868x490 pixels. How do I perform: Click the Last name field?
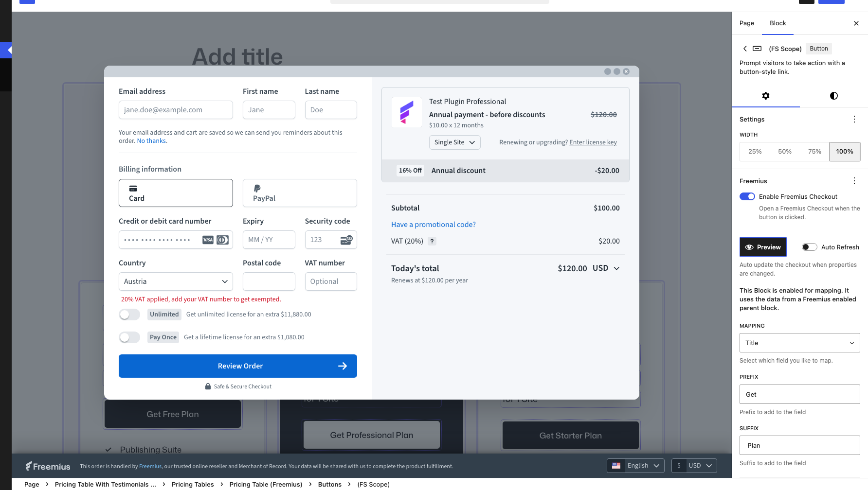click(331, 110)
